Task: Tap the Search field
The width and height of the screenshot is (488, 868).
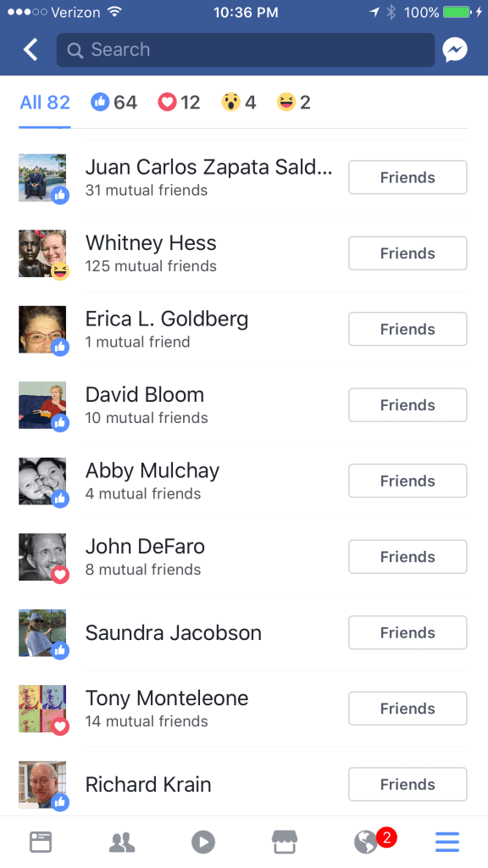Action: tap(246, 50)
